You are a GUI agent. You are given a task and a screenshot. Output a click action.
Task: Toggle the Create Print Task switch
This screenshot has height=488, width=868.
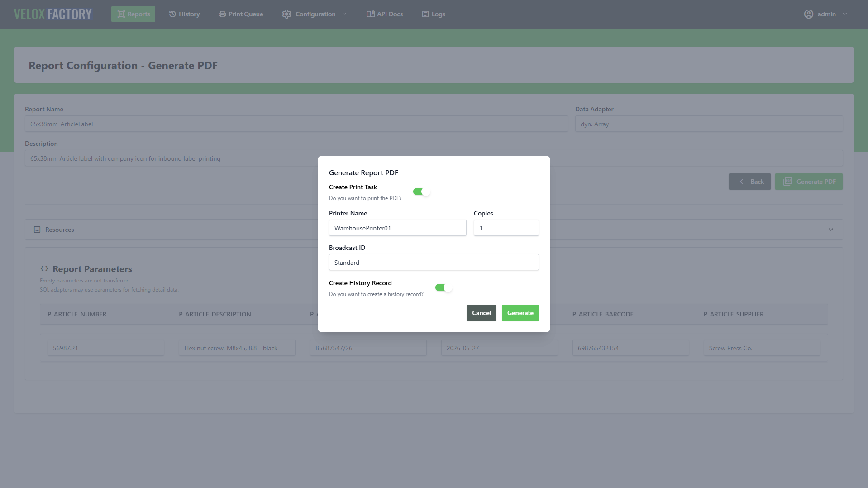[x=421, y=191]
